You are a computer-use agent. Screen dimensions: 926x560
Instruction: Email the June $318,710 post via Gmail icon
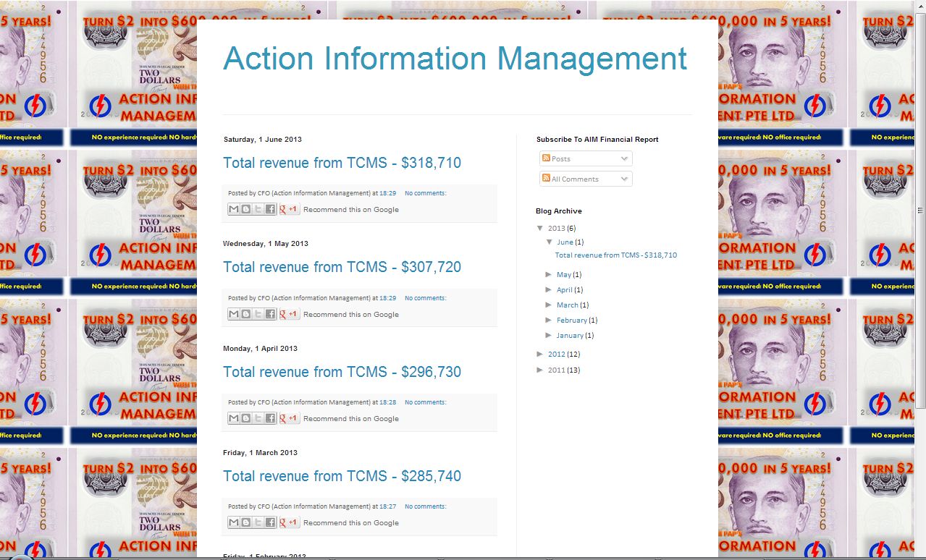pyautogui.click(x=233, y=210)
